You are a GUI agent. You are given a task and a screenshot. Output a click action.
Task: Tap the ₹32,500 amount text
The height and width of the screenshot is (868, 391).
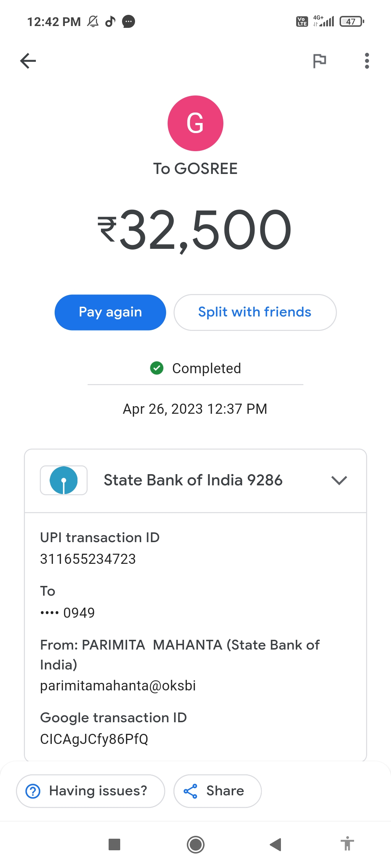click(x=195, y=230)
